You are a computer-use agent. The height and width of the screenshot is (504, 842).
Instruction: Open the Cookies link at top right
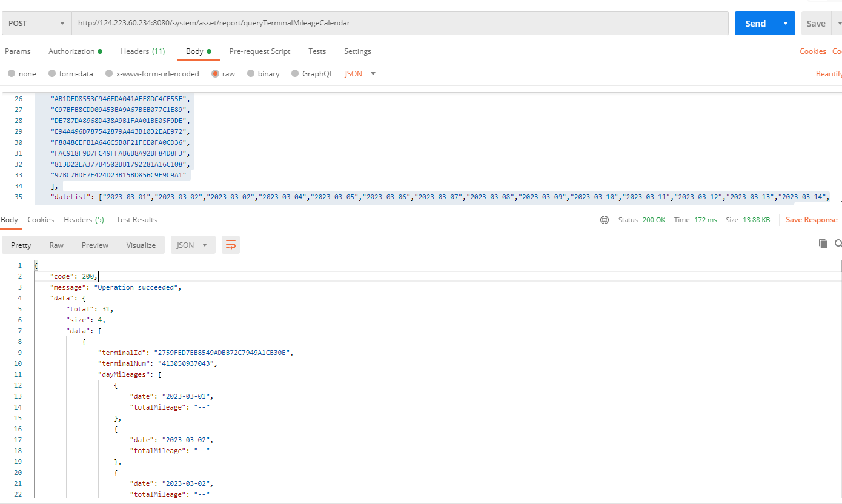click(812, 51)
